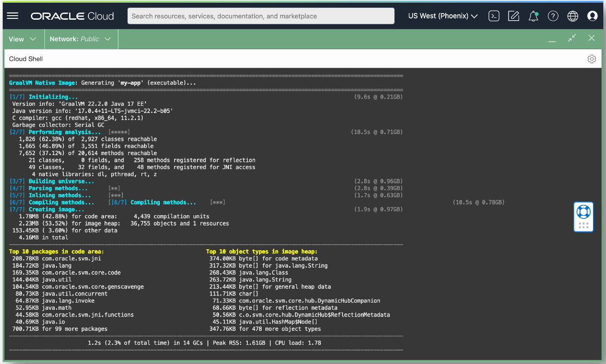Restore Cloud Shell window size with diagonal arrows
The height and width of the screenshot is (364, 606).
pos(571,38)
